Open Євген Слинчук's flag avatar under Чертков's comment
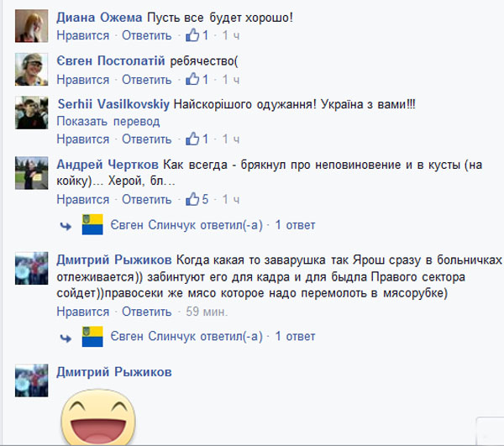The image size is (504, 446). tap(92, 224)
